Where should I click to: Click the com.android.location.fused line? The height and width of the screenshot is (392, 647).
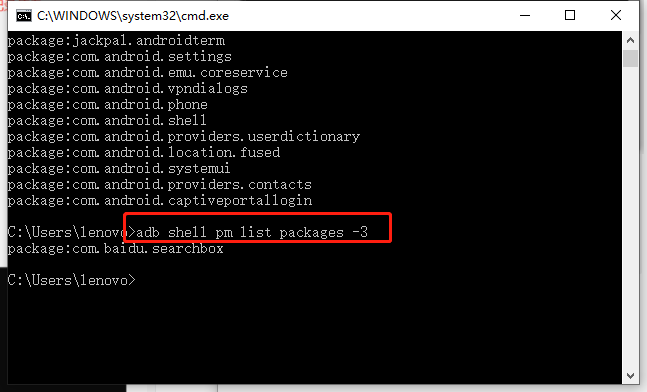coord(144,153)
